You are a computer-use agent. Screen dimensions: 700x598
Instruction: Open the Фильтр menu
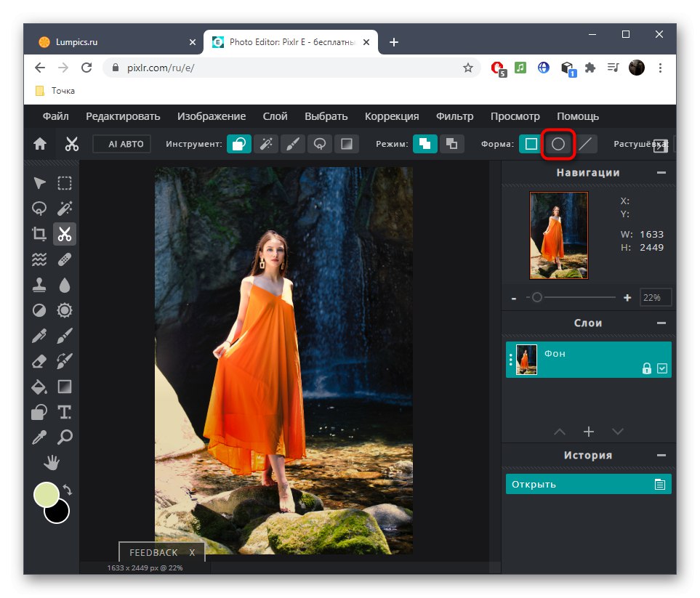click(454, 116)
